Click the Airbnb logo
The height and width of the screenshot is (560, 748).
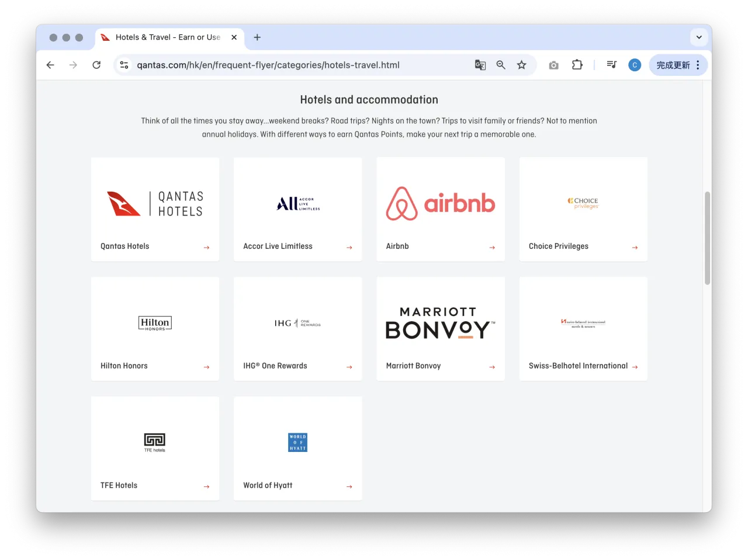[441, 203]
